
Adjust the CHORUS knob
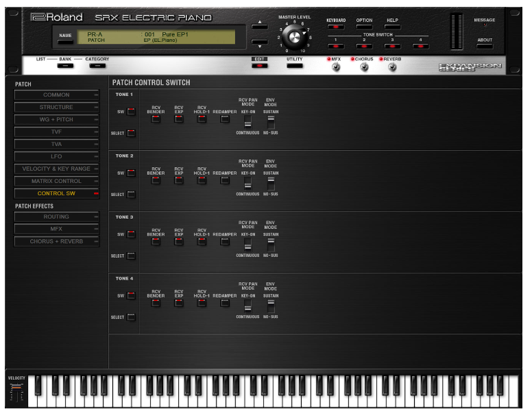click(x=364, y=67)
